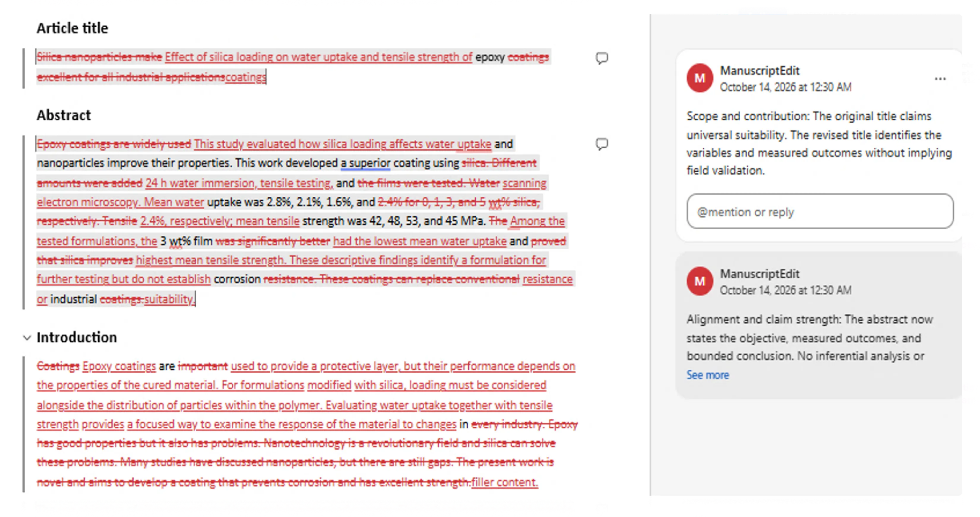Click See more in the second comment
This screenshot has height=517, width=980.
708,375
